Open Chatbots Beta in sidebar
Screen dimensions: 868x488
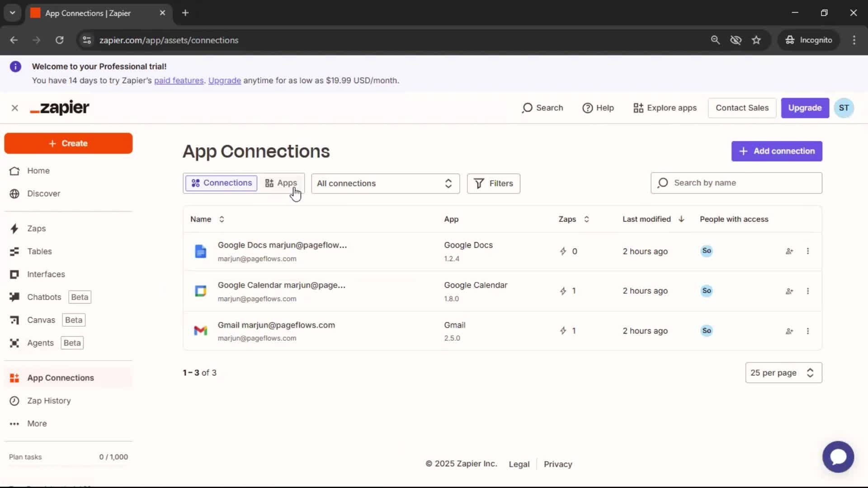(x=50, y=297)
